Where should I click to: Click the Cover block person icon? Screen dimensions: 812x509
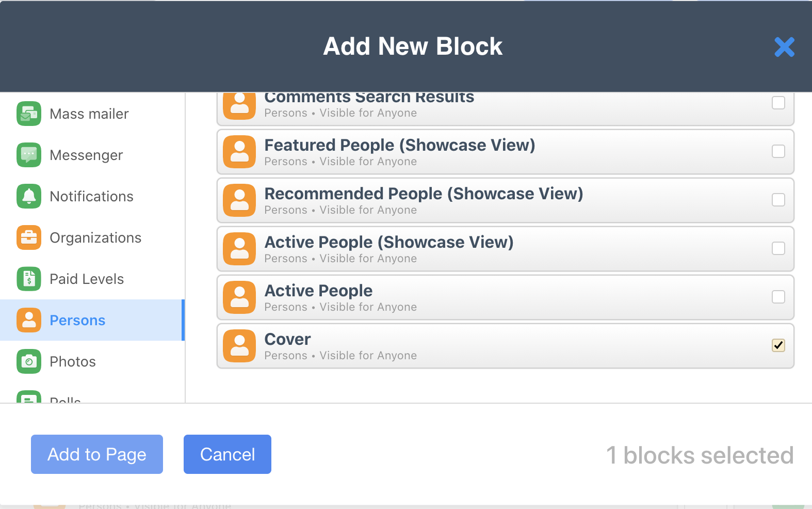pyautogui.click(x=239, y=346)
